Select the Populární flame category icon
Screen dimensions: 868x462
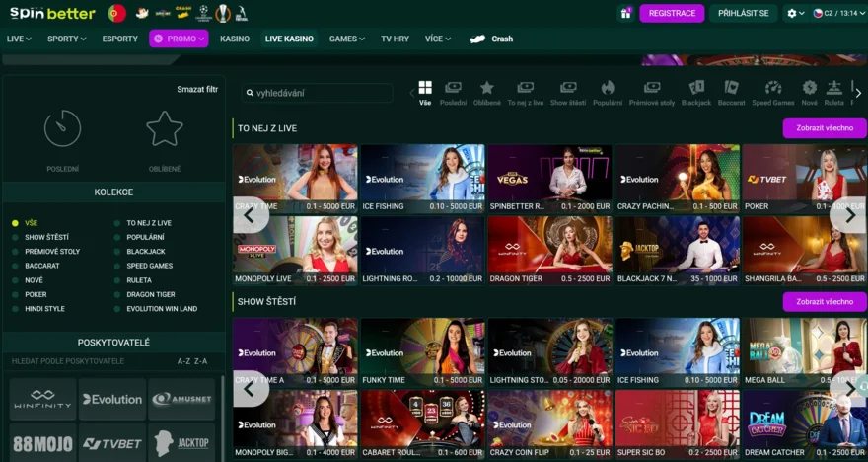608,93
